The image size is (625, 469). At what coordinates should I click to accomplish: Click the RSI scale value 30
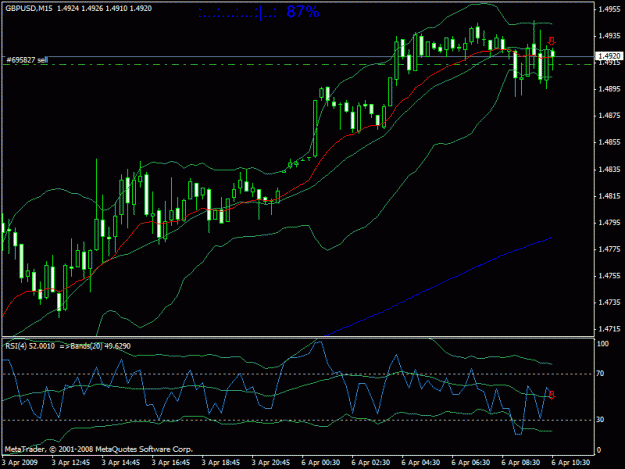(600, 419)
